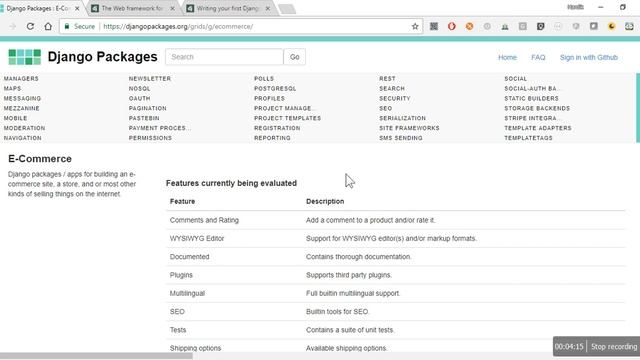
Task: Reload the page with the refresh icon
Action: pyautogui.click(x=30, y=27)
